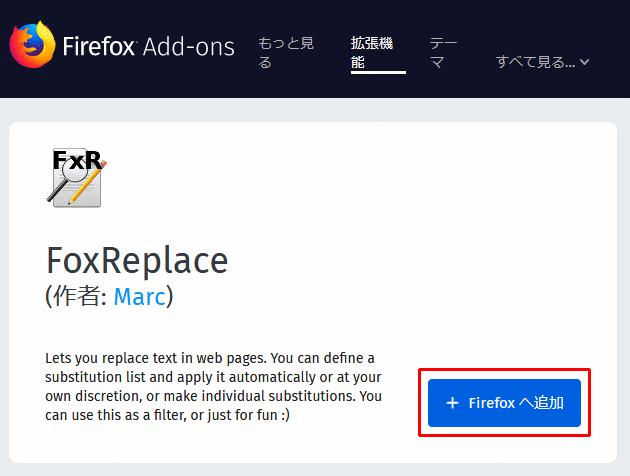Open the もっと見る navigation item
The height and width of the screenshot is (476, 630).
[285, 52]
